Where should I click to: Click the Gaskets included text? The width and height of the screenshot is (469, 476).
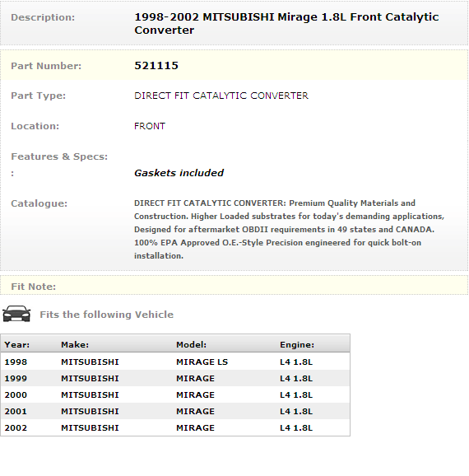pos(179,173)
